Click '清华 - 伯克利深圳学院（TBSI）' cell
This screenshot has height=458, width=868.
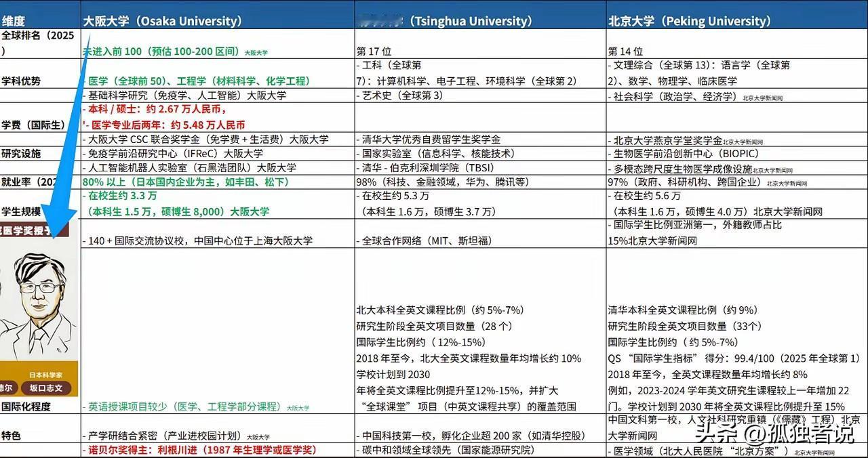tap(429, 167)
